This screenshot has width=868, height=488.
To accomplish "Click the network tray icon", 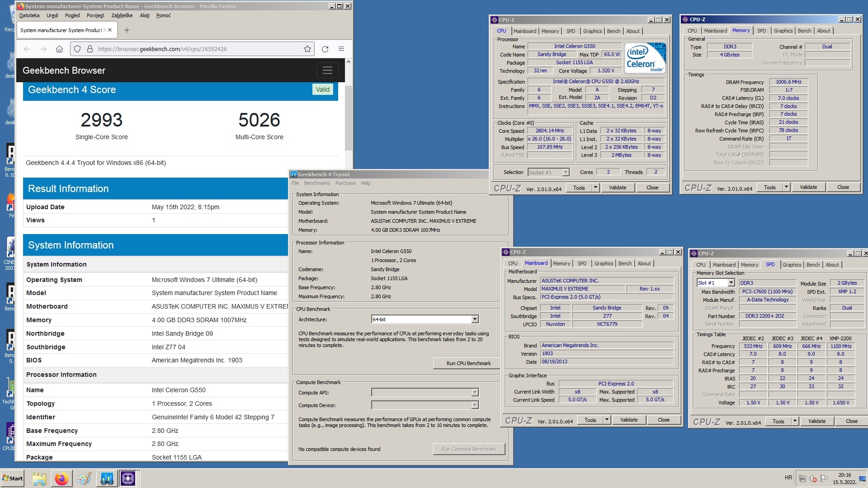I will tap(802, 479).
